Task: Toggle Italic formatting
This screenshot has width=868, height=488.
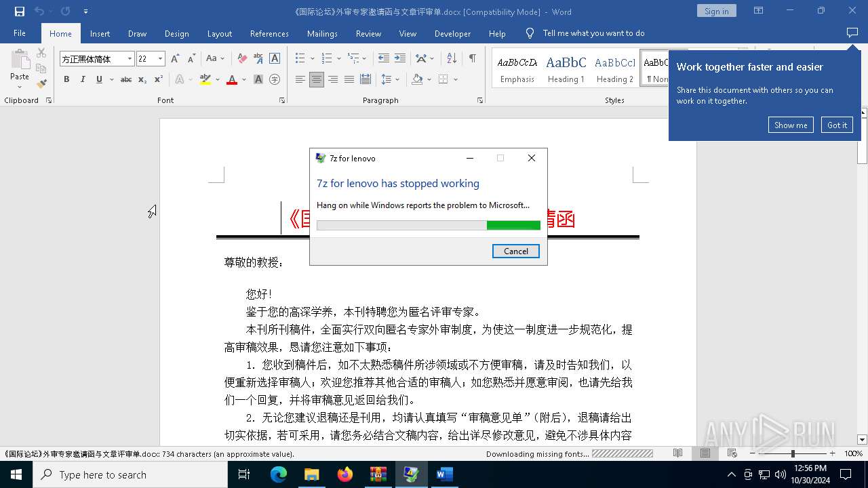Action: 83,79
